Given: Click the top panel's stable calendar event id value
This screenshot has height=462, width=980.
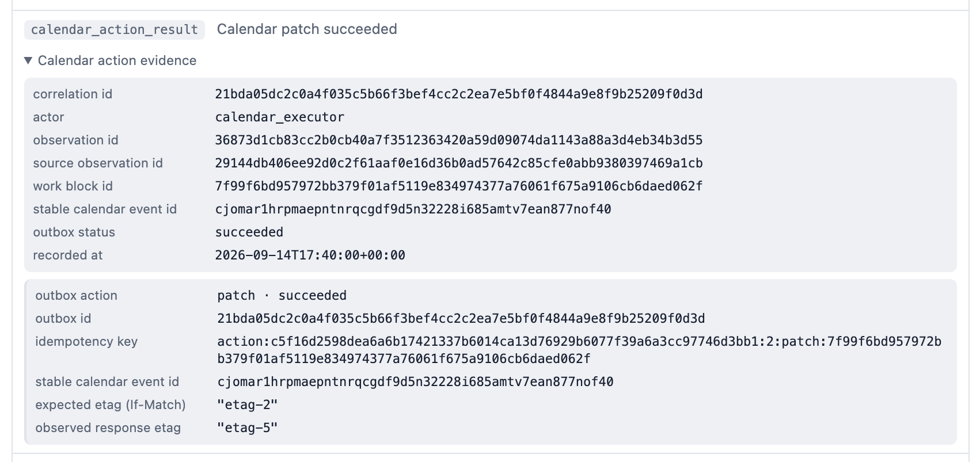Looking at the screenshot, I should tap(413, 209).
